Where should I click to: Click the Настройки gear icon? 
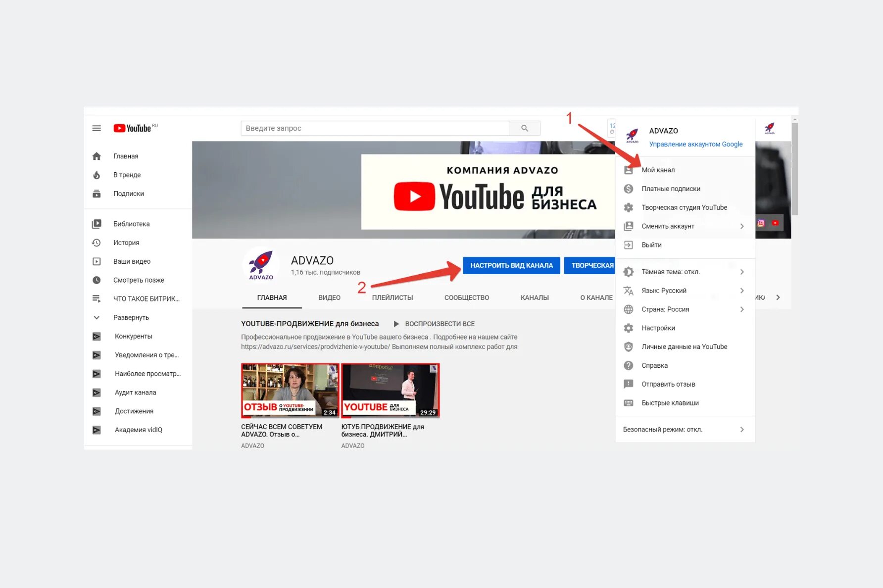(x=629, y=328)
